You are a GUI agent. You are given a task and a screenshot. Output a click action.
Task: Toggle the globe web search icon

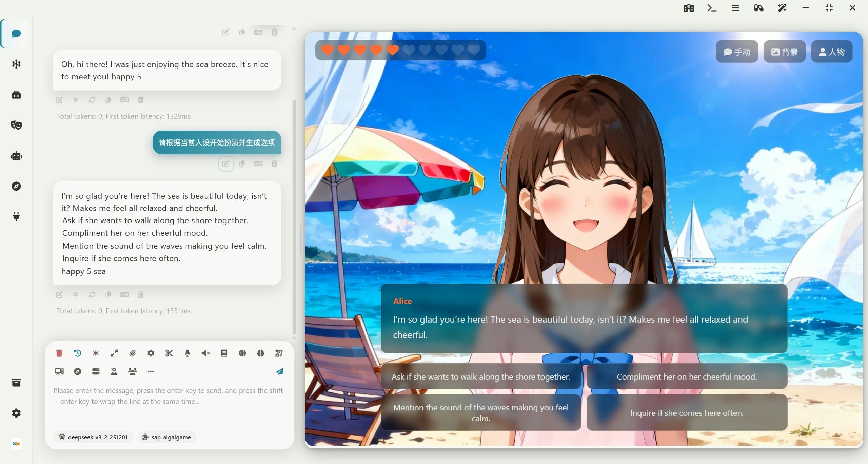click(242, 353)
